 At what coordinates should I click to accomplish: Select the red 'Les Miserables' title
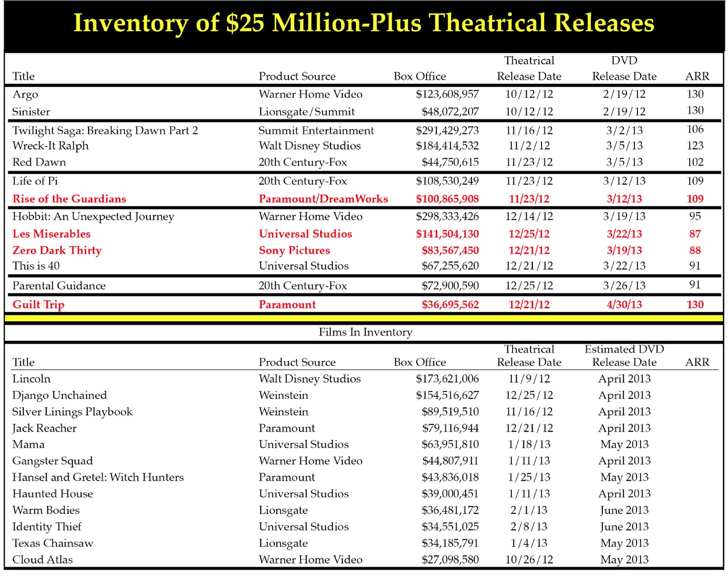pyautogui.click(x=51, y=234)
